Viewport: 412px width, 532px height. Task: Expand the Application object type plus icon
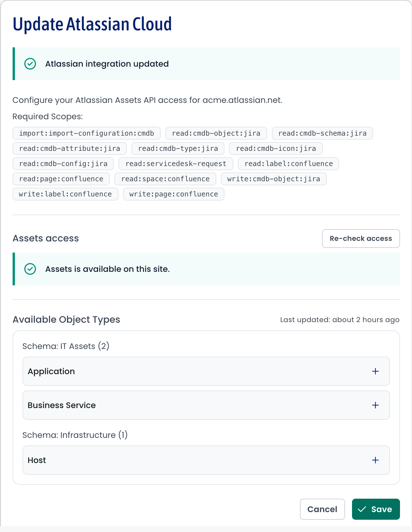375,371
